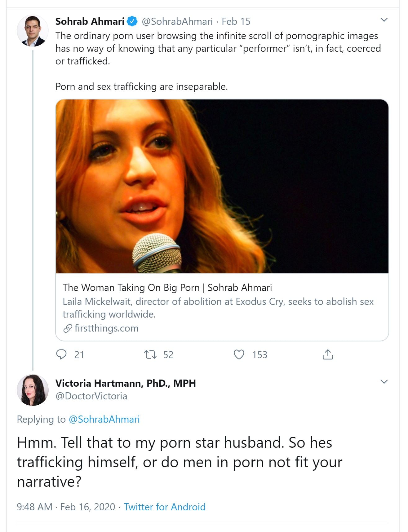The width and height of the screenshot is (408, 532).
Task: Expand the chevron menu on Sohrab's tweet
Action: [x=384, y=20]
